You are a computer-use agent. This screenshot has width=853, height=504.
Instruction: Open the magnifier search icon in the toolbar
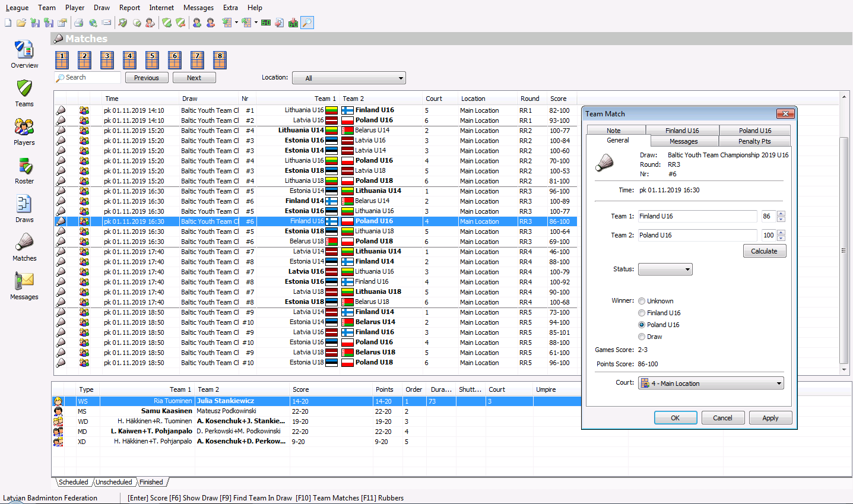307,23
